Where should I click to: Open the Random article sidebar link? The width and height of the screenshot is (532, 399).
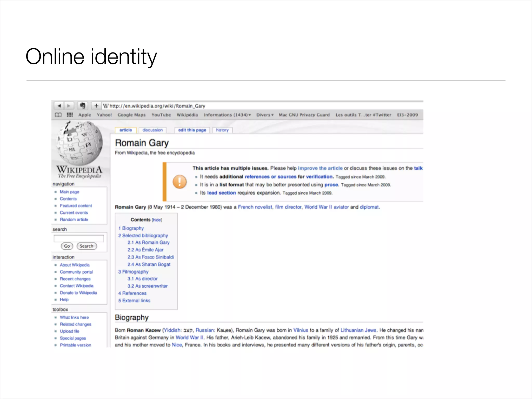74,220
